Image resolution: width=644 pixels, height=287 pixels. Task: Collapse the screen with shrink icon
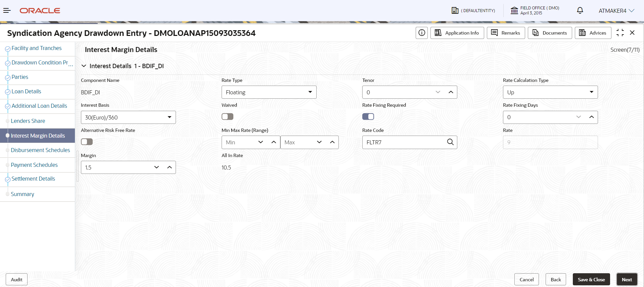pyautogui.click(x=620, y=33)
